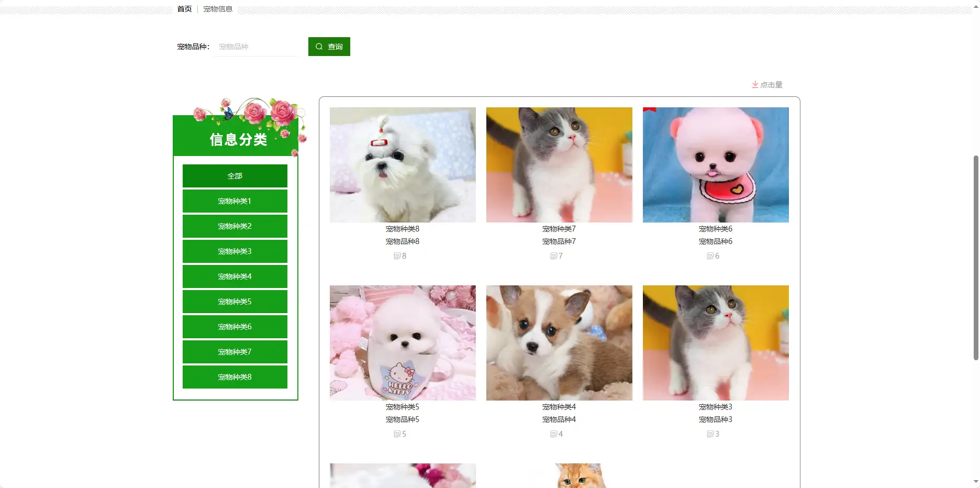This screenshot has width=980, height=488.
Task: Click comment icon under 宠物品种3
Action: [710, 434]
